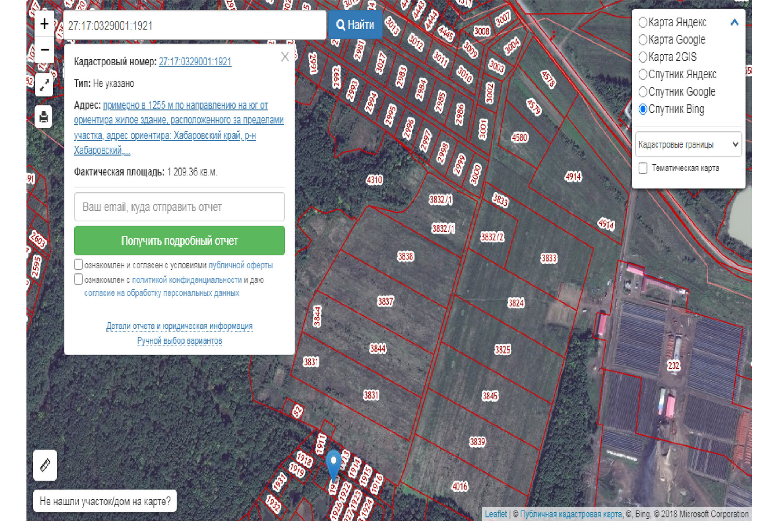Click Получить подробный отчет button
Viewport: 779px width, 532px height.
(179, 241)
